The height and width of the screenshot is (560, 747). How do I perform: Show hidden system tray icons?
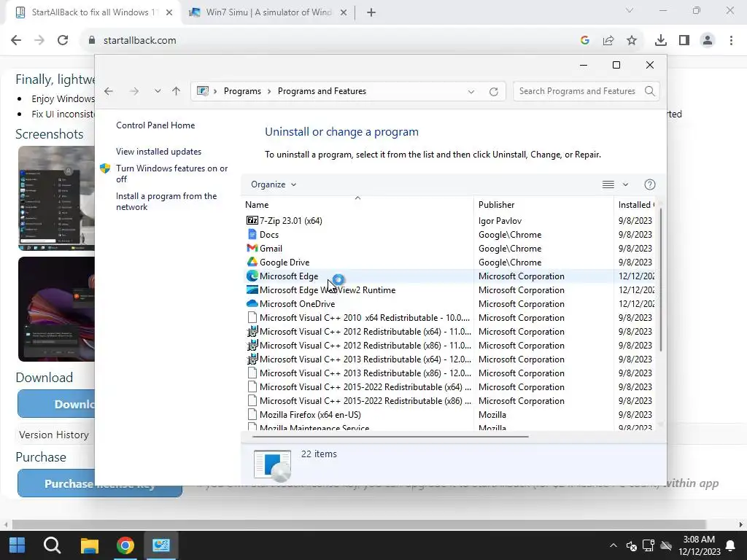click(x=613, y=545)
